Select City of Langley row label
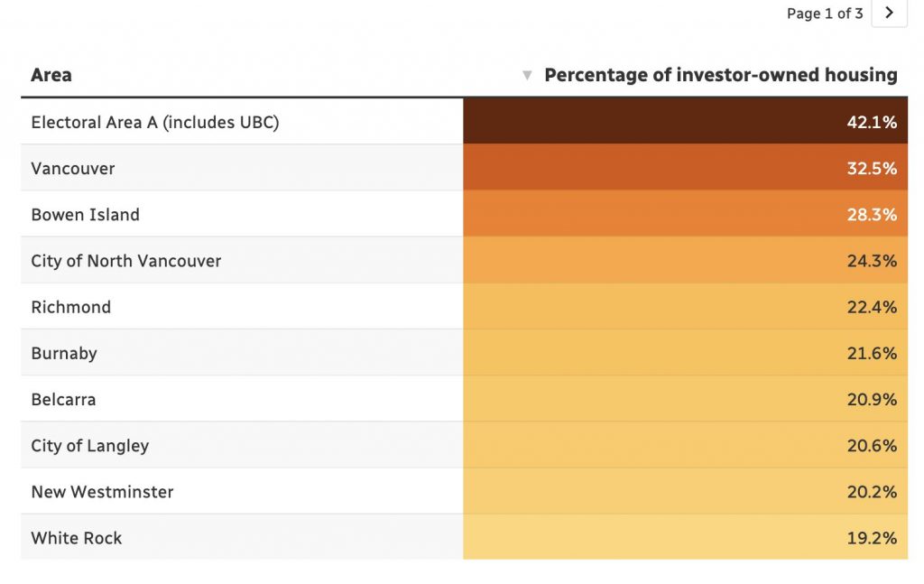Screen dimensions: 924x584 tap(90, 446)
